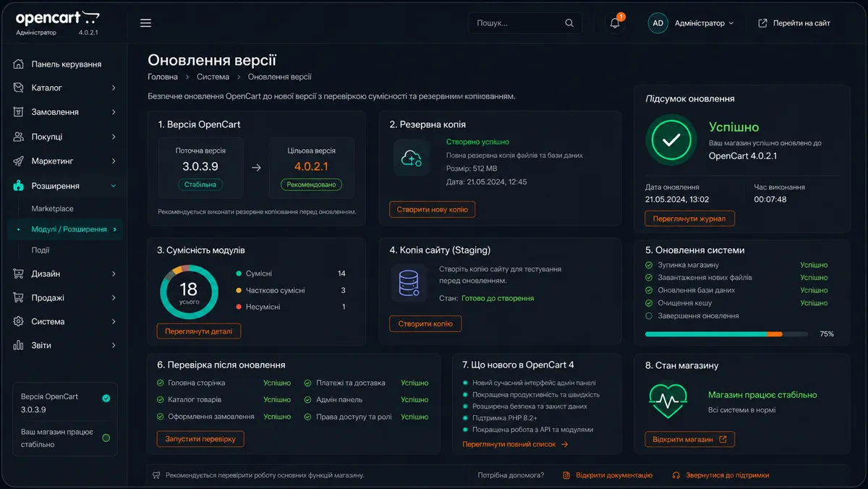Click the module compatibility donut chart
The height and width of the screenshot is (489, 868).
click(189, 292)
